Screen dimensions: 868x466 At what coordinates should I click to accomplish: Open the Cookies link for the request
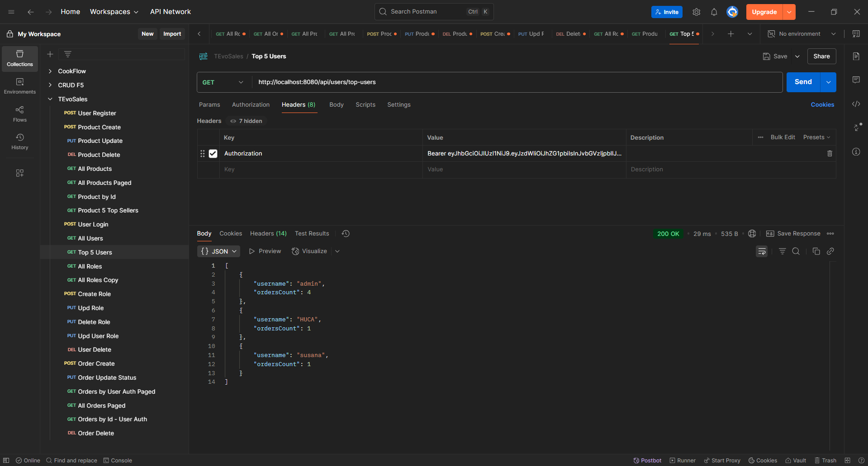click(x=822, y=105)
